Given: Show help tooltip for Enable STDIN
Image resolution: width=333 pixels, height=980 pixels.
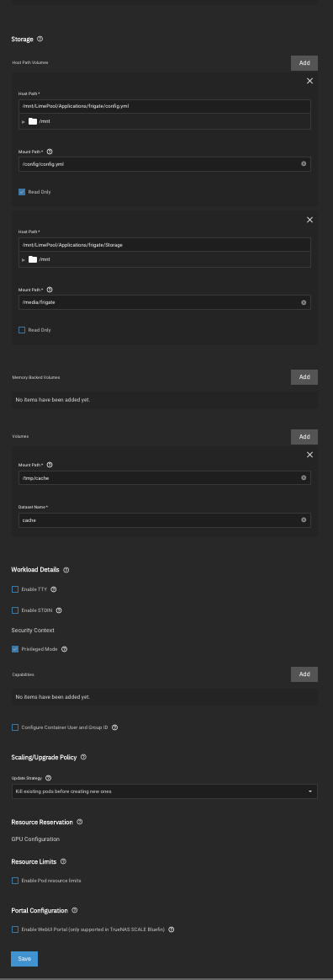Looking at the screenshot, I should pos(59,610).
